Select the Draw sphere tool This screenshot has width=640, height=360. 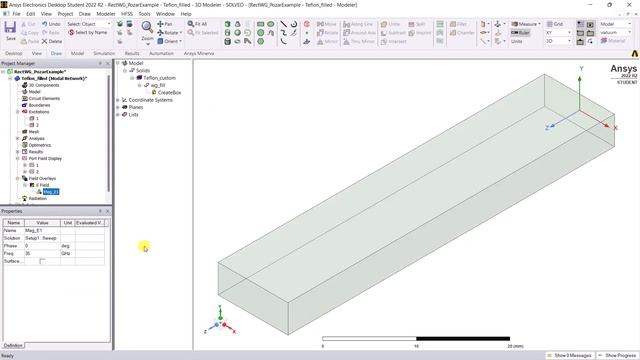pyautogui.click(x=238, y=33)
